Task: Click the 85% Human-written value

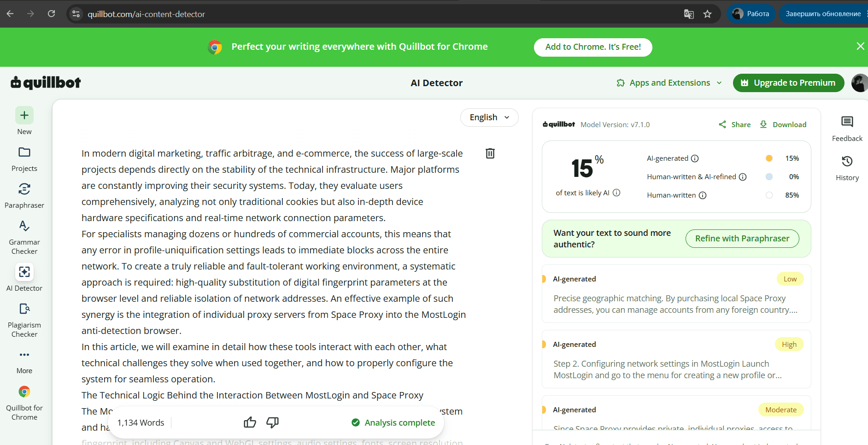Action: (x=792, y=195)
